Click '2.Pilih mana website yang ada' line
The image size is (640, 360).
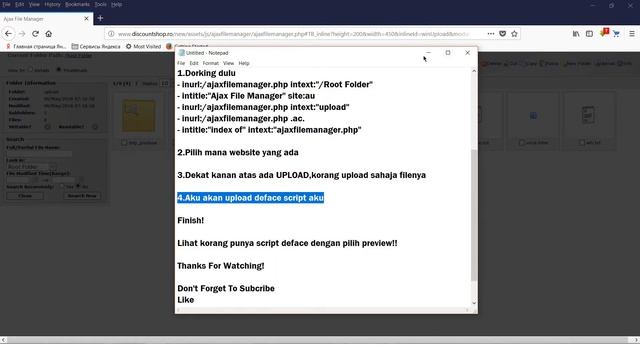point(238,153)
